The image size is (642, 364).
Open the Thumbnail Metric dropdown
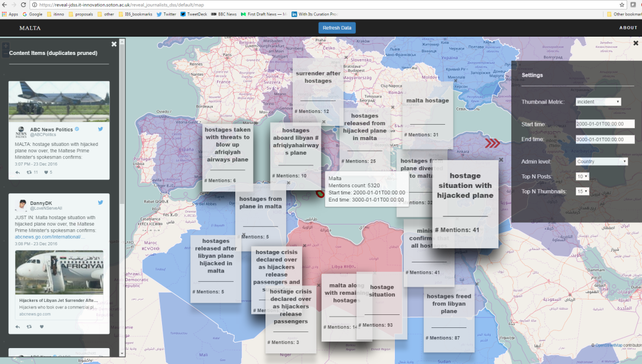pyautogui.click(x=598, y=102)
